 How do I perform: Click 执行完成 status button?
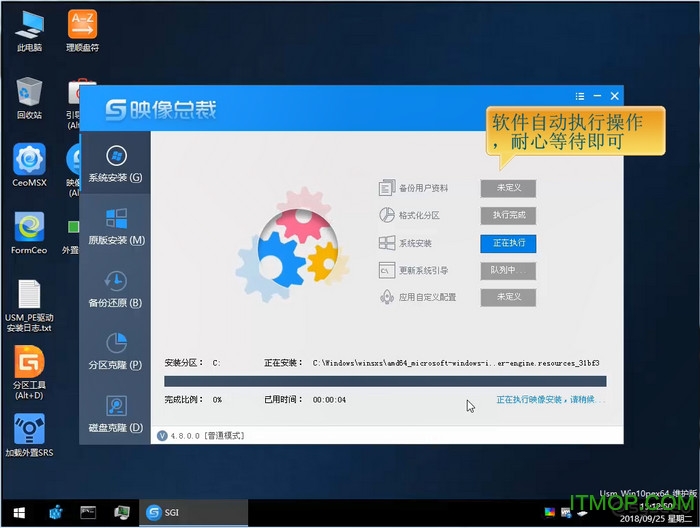pyautogui.click(x=508, y=215)
